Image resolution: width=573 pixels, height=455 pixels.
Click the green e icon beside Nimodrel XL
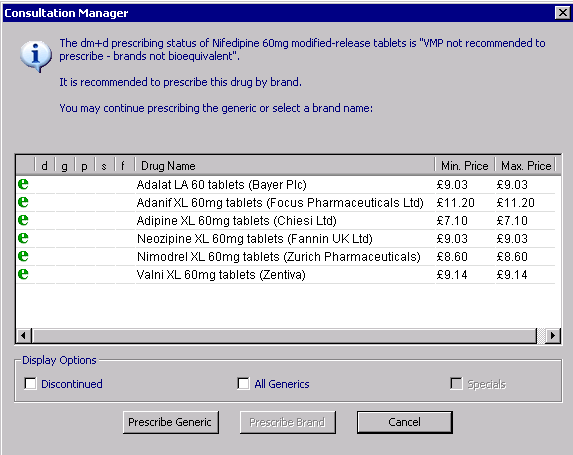(x=23, y=256)
